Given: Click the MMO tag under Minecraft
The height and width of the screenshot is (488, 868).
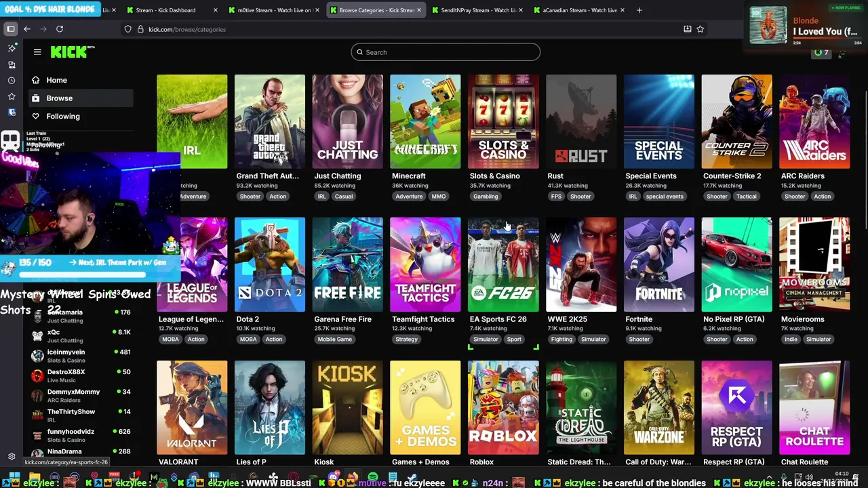Looking at the screenshot, I should [x=439, y=197].
